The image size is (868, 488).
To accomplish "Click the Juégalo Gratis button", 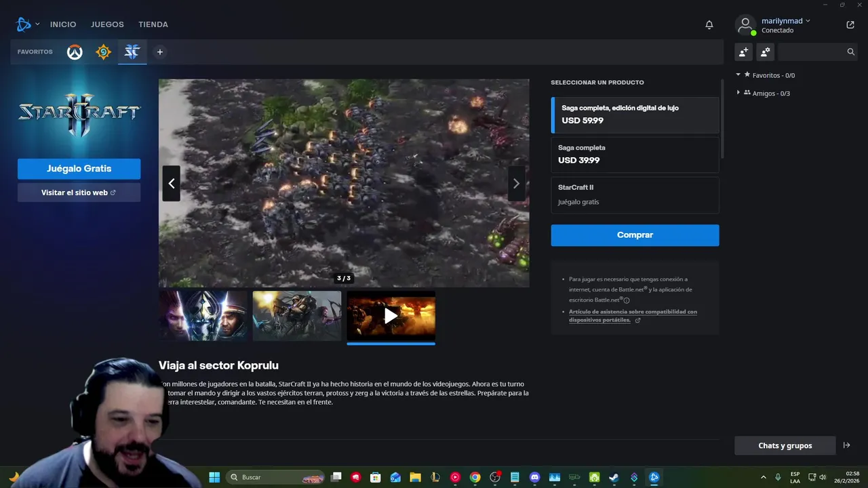I will coord(79,169).
